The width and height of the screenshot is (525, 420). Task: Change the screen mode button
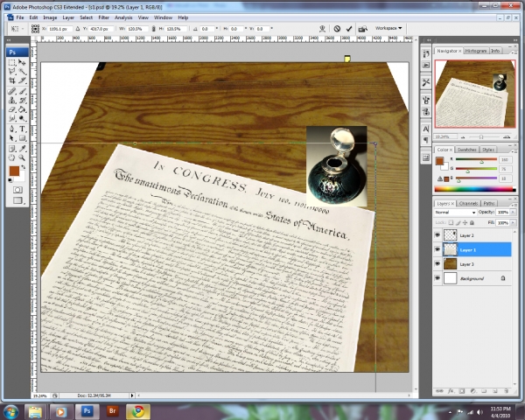coord(17,200)
